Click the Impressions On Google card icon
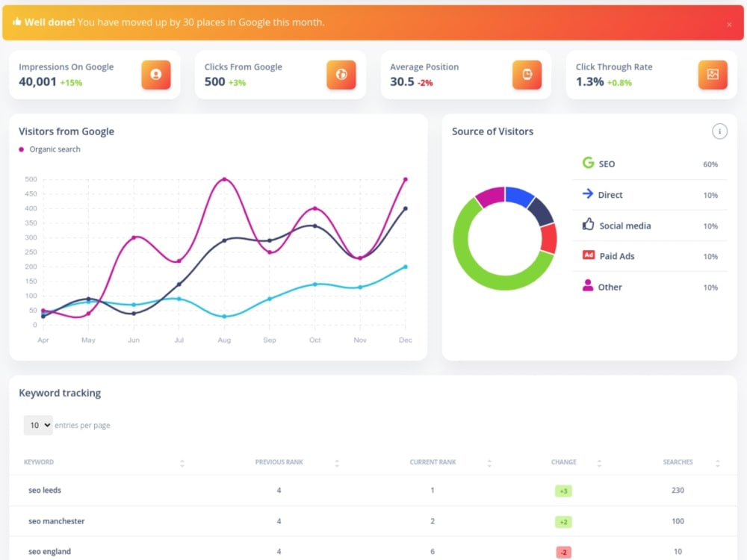Image resolution: width=747 pixels, height=560 pixels. coord(156,75)
